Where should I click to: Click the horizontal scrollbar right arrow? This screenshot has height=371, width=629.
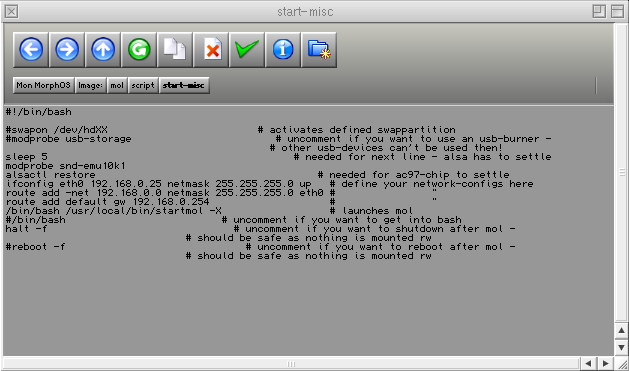605,364
